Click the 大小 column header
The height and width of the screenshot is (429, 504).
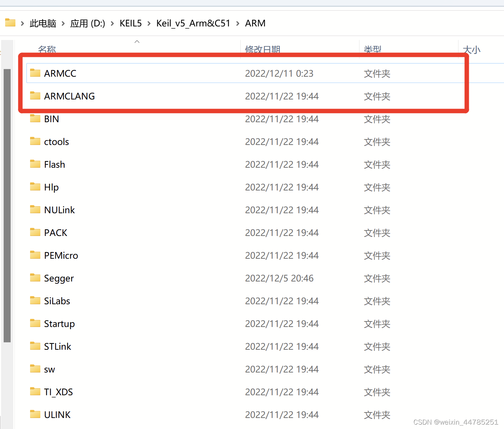472,50
